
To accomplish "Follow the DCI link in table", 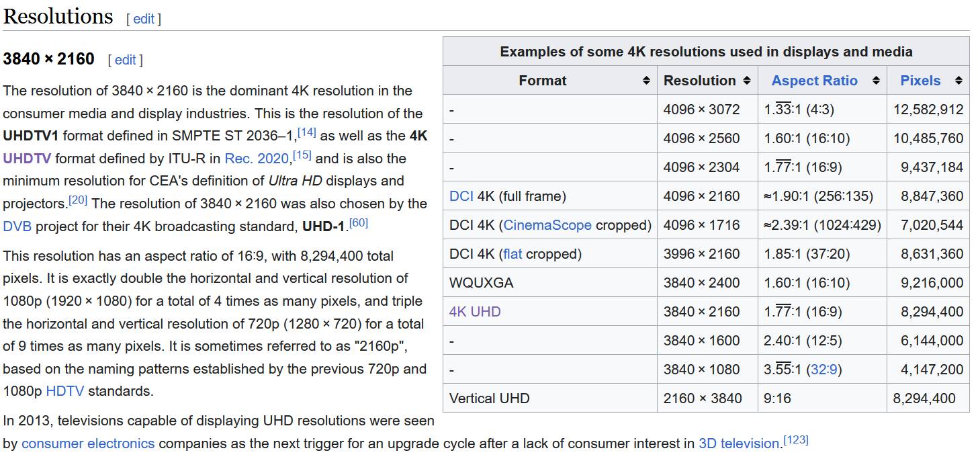I will [461, 196].
